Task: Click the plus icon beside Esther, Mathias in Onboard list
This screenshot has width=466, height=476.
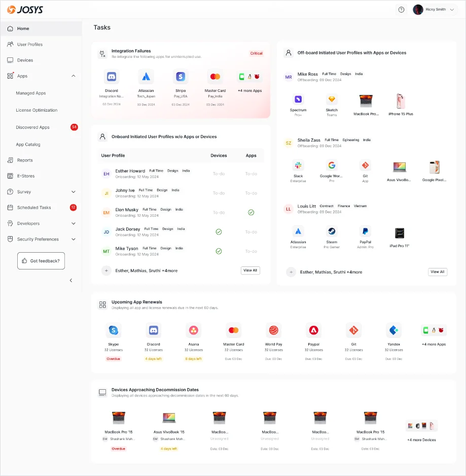Action: tap(106, 270)
